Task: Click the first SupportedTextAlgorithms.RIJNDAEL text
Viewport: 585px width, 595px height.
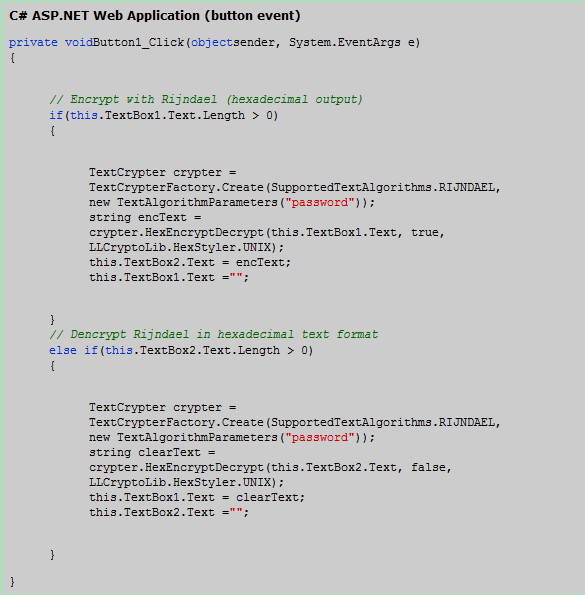Action: point(383,187)
